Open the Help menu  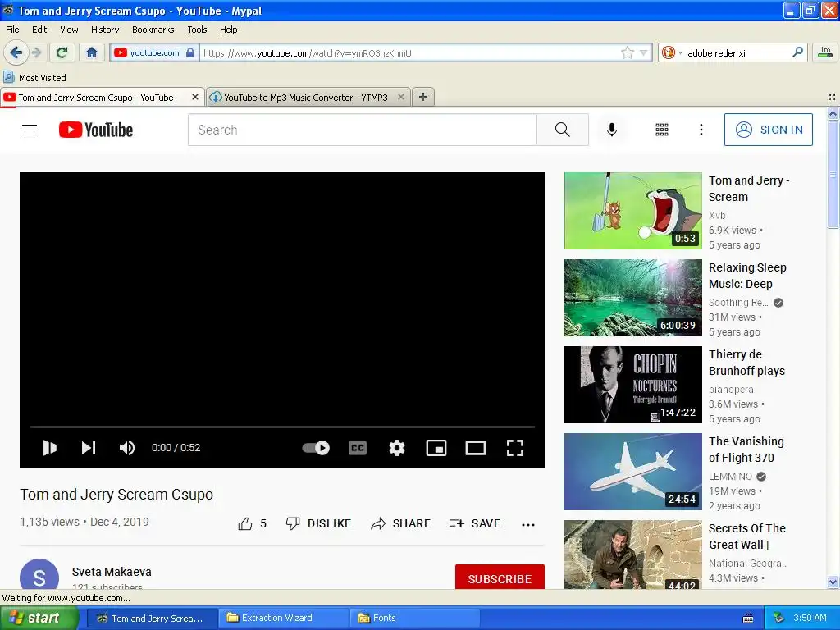(x=229, y=30)
